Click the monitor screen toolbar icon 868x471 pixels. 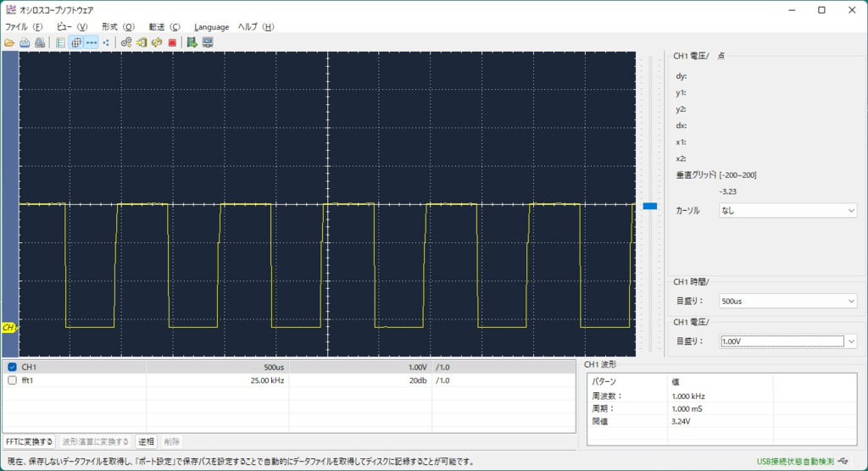[208, 42]
